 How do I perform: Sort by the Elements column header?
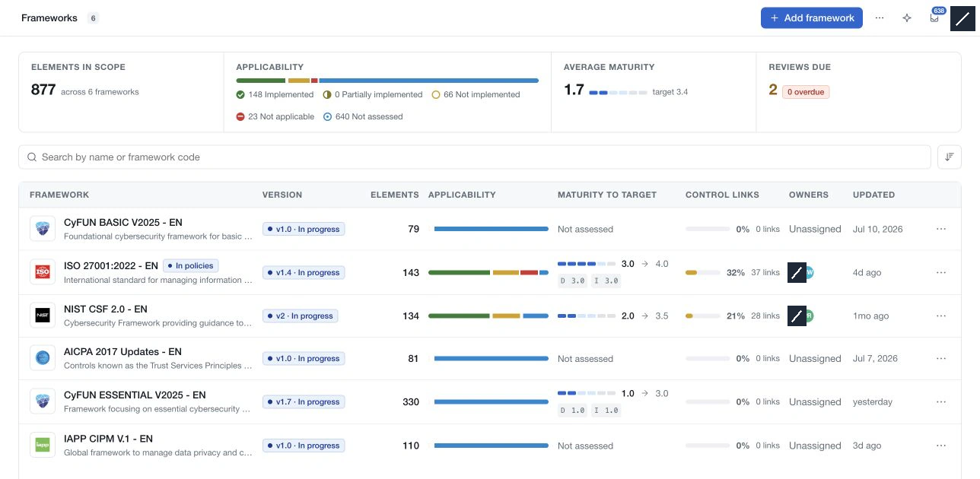pos(394,195)
